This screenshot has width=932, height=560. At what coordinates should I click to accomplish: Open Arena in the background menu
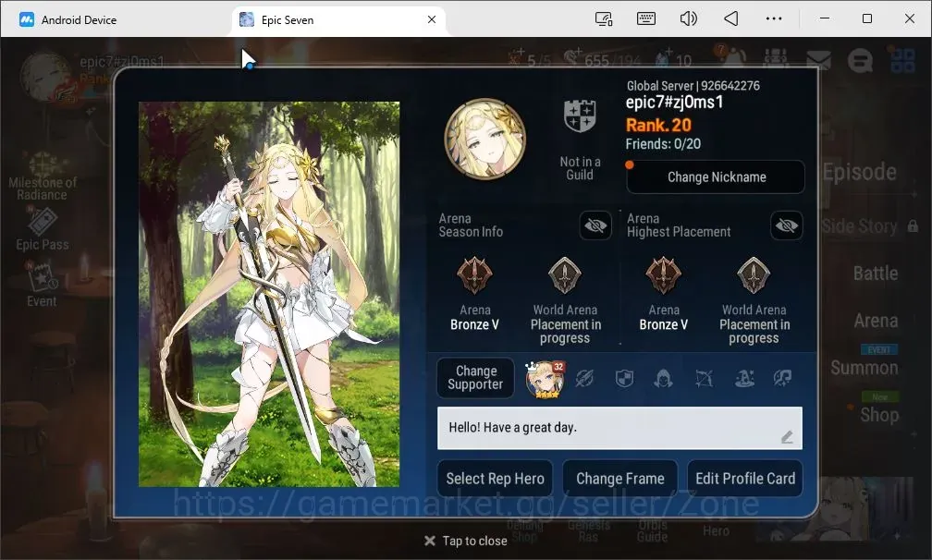pyautogui.click(x=876, y=321)
